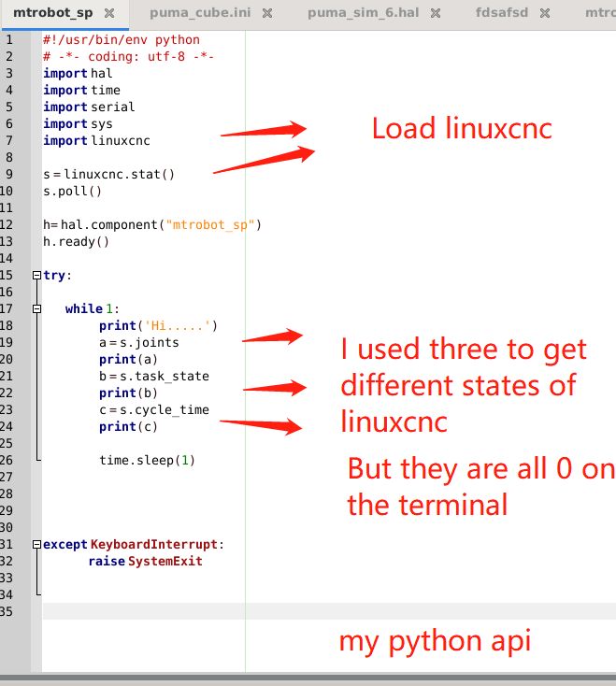Click the 'print(b)' line
This screenshot has width=616, height=686.
coord(128,393)
